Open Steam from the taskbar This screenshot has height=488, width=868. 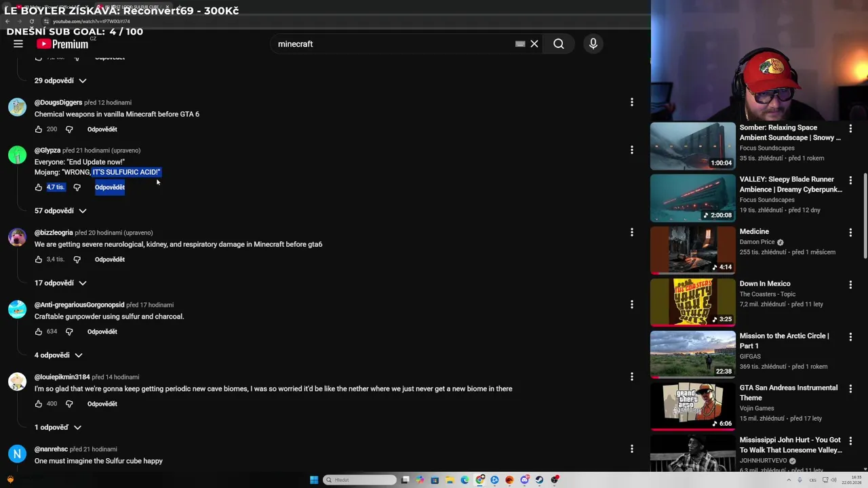coord(539,480)
